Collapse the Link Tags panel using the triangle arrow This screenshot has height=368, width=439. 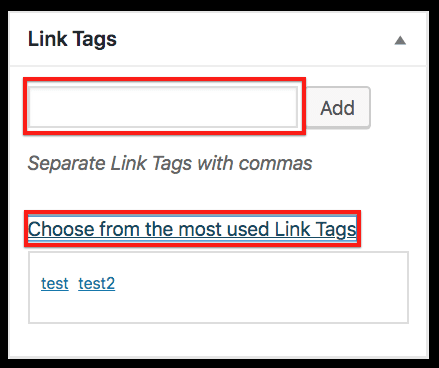pos(400,41)
